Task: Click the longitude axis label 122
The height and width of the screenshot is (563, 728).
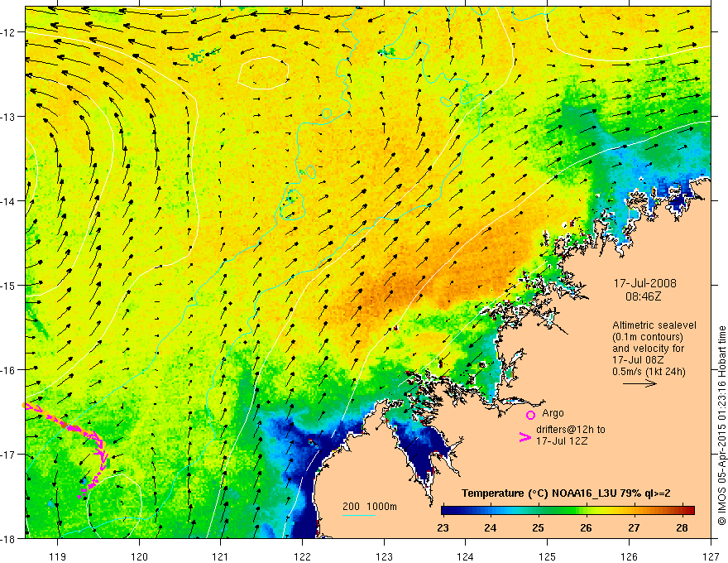Action: pos(302,556)
